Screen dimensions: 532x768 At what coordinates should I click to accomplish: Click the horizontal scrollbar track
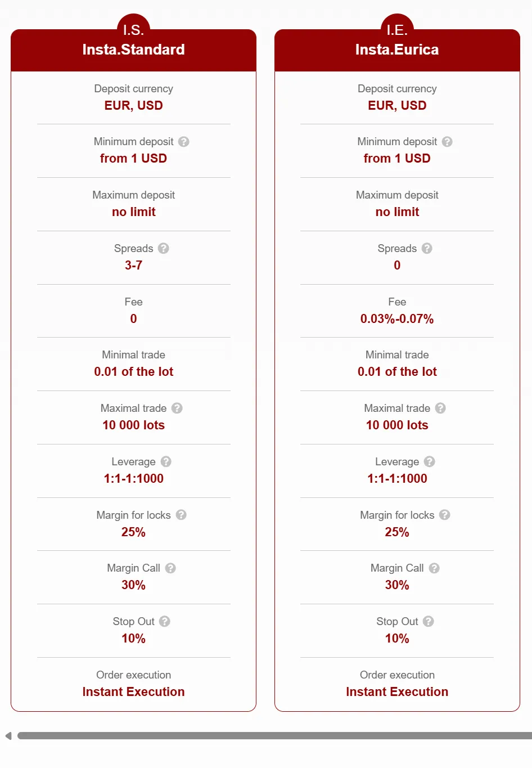coord(274,735)
